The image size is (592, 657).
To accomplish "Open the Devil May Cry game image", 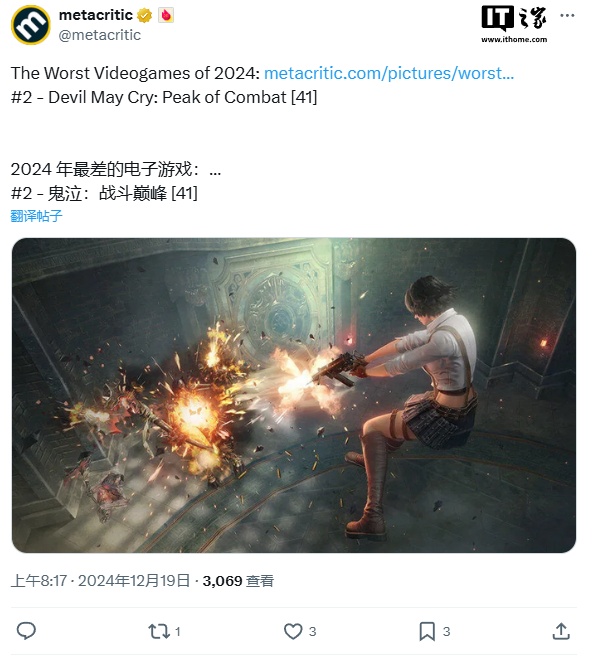I will [x=294, y=395].
